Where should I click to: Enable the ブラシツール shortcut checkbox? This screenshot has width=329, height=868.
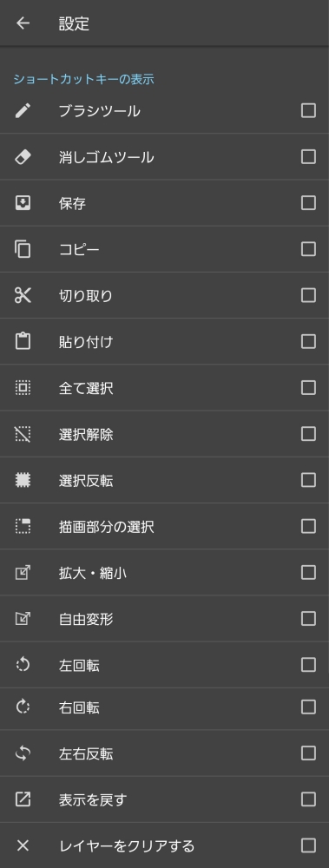point(308,111)
